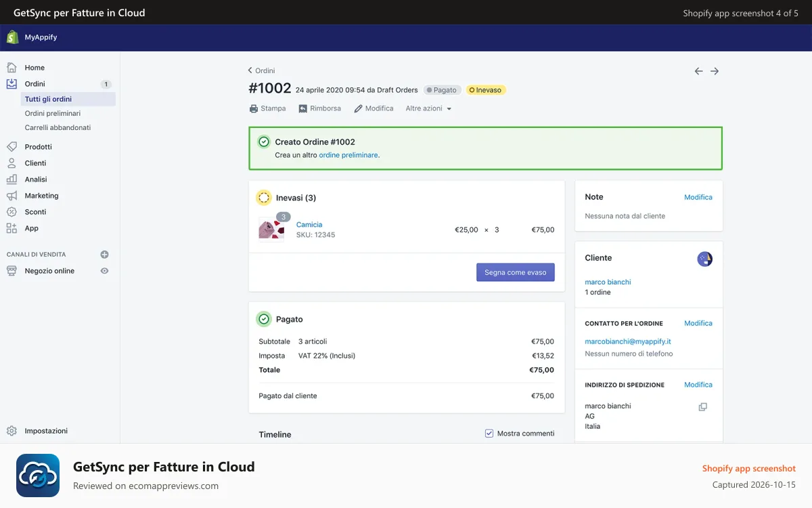The image size is (812, 508).
Task: Open Ordini preliminari
Action: 53,113
